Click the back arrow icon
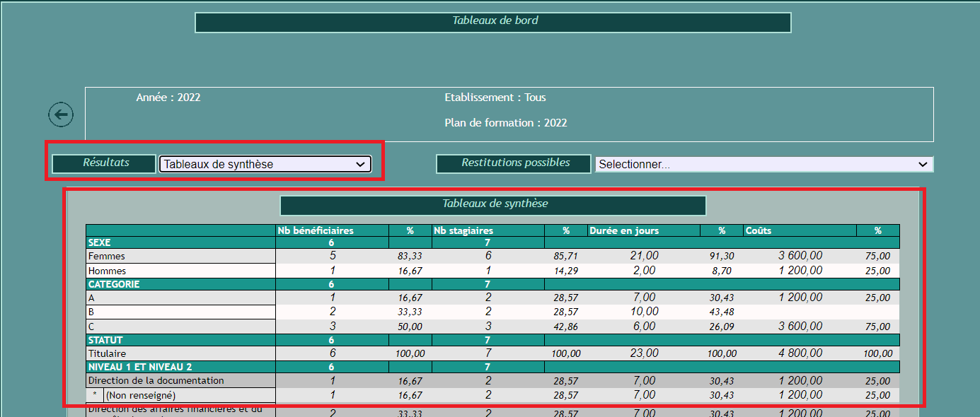Image resolution: width=980 pixels, height=417 pixels. pyautogui.click(x=61, y=114)
